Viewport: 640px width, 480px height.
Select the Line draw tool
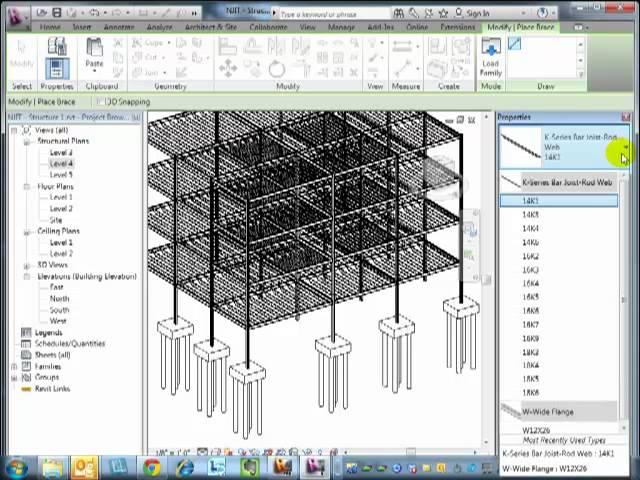[x=514, y=45]
